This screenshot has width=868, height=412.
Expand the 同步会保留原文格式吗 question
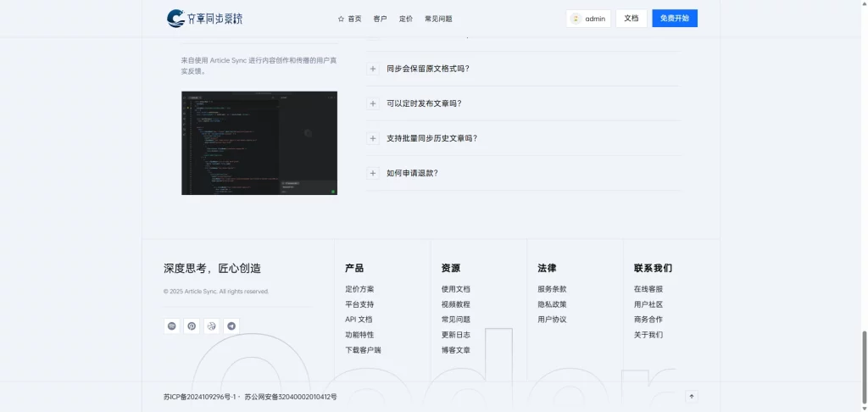click(523, 69)
